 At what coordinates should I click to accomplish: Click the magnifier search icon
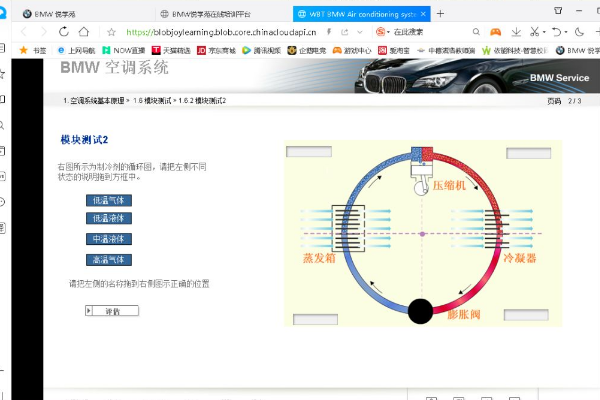click(476, 32)
